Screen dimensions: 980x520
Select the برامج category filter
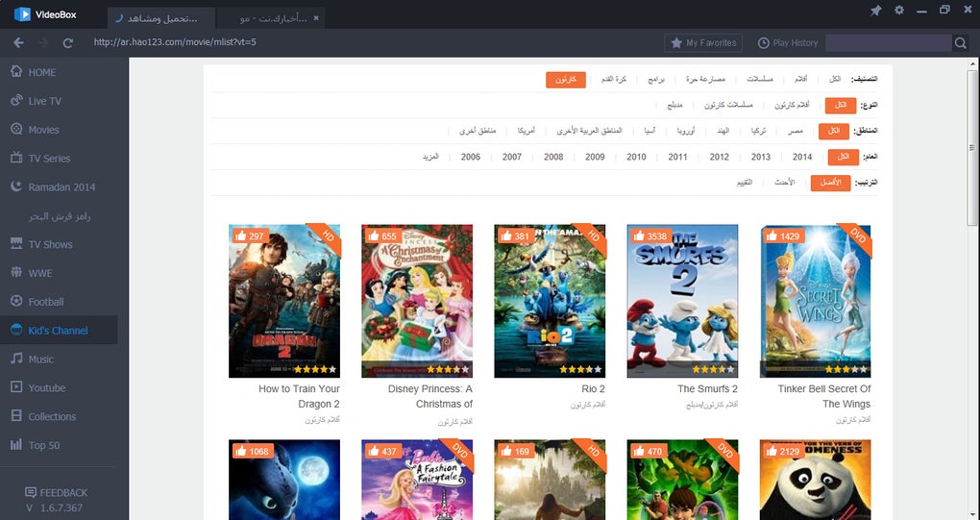pos(656,80)
